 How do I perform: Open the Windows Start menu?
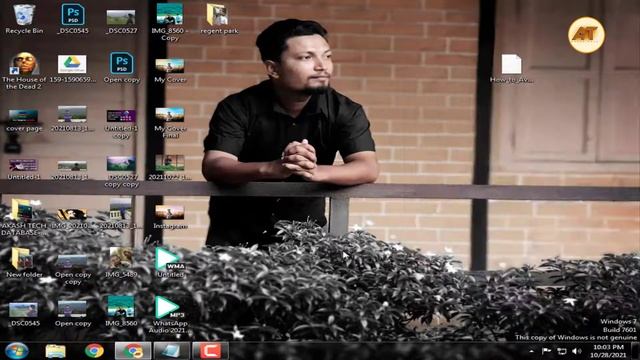click(16, 351)
